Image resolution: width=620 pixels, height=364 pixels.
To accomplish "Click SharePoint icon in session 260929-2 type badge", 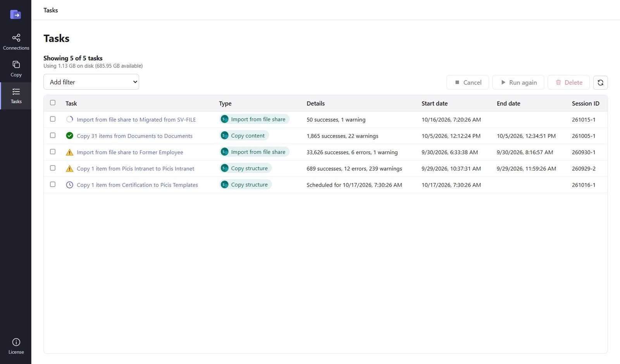I will tap(224, 168).
